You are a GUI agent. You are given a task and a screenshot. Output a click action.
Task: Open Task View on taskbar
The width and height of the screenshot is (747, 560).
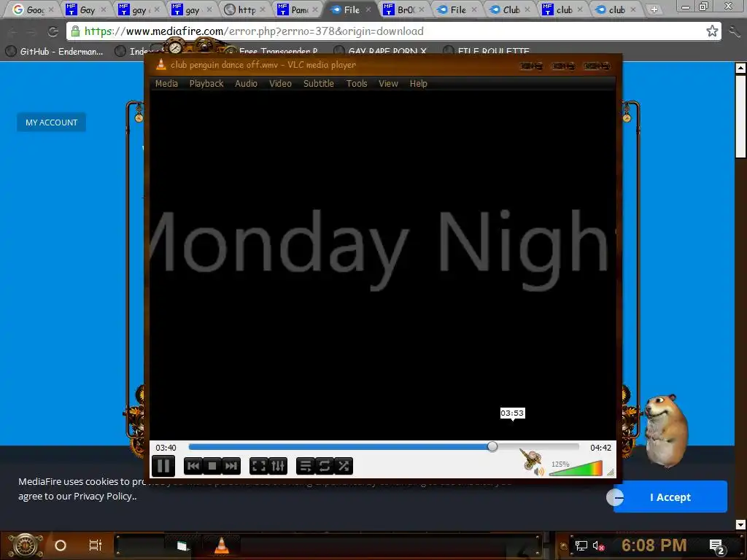coord(96,545)
